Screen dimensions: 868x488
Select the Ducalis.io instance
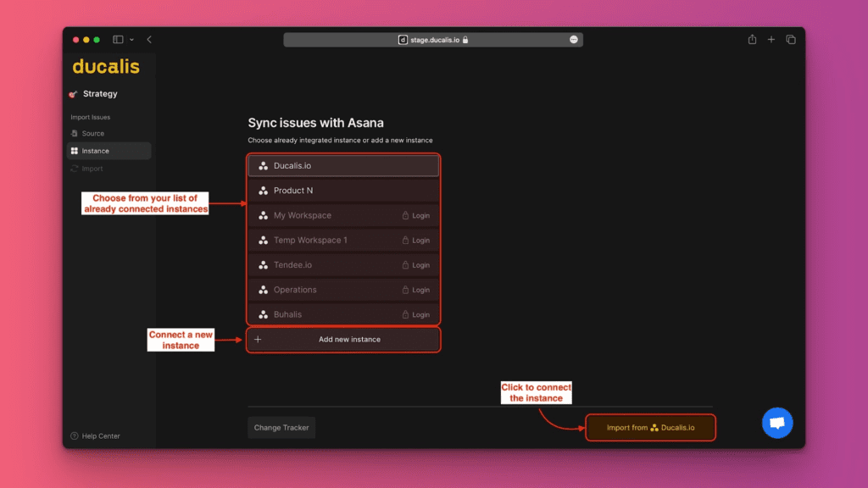pos(343,166)
